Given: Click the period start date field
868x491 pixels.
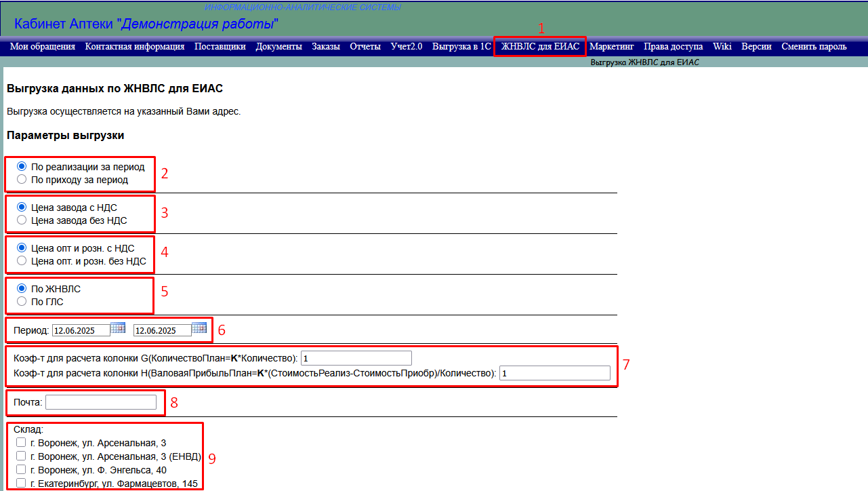Looking at the screenshot, I should 81,330.
